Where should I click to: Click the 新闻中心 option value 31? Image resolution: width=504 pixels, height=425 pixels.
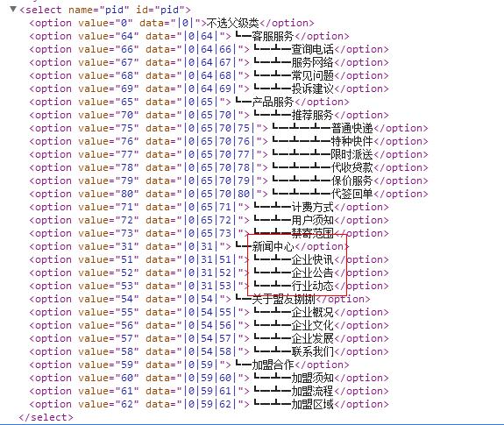[189, 247]
